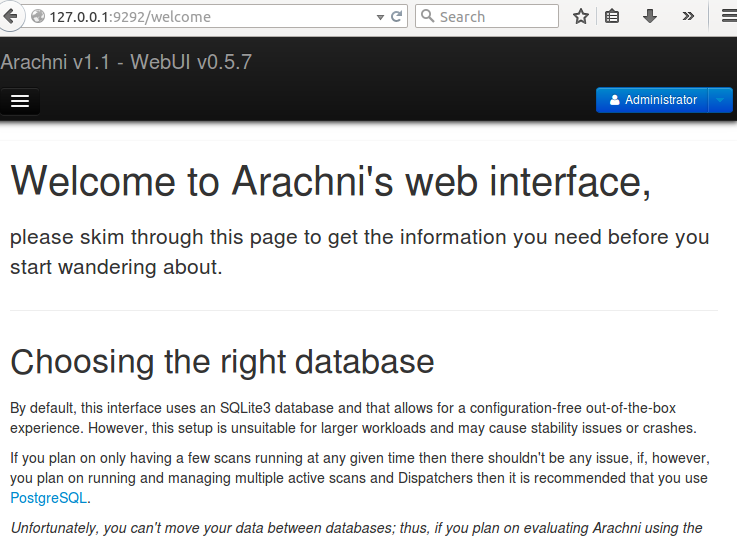Click the browser back arrow button

(9, 16)
